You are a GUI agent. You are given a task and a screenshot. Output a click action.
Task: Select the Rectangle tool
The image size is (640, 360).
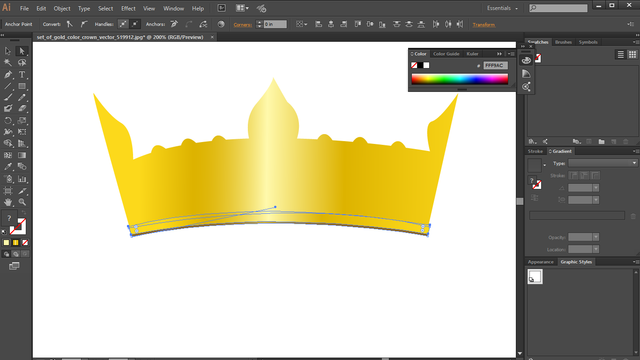point(22,86)
